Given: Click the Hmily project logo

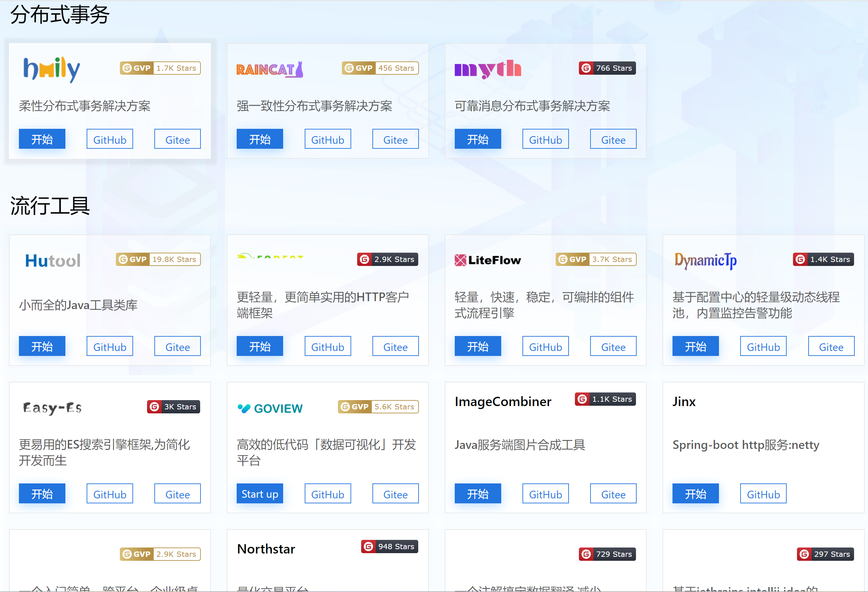Looking at the screenshot, I should [x=51, y=69].
